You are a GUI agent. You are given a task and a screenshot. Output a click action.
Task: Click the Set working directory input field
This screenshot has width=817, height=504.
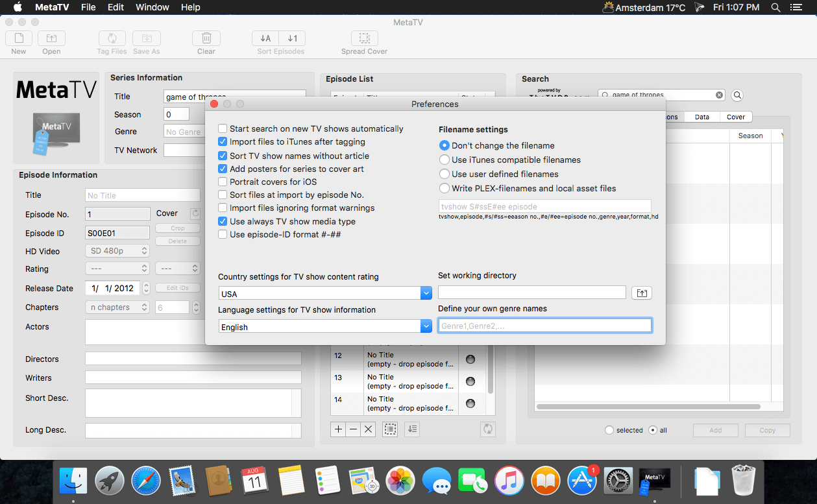coord(532,293)
